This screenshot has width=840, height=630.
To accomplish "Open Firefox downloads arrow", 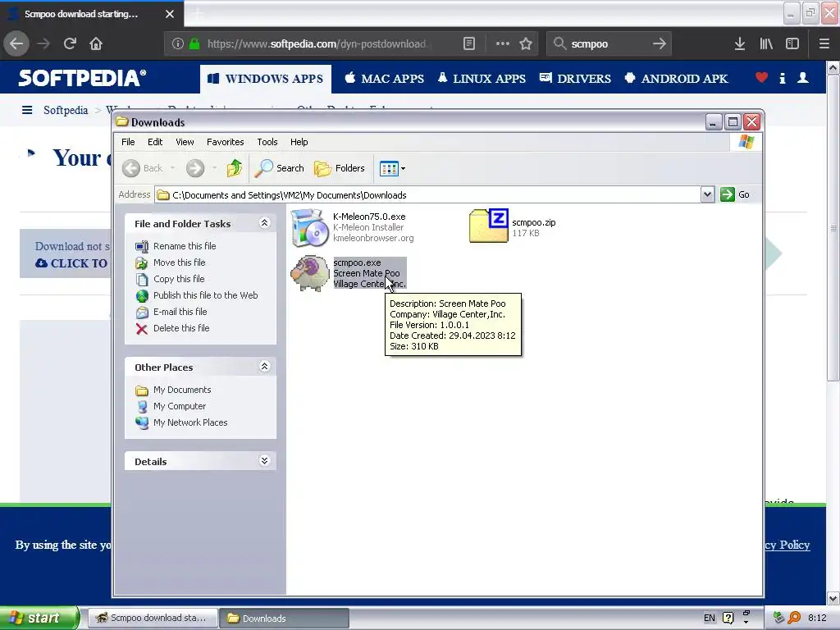I will tap(740, 44).
